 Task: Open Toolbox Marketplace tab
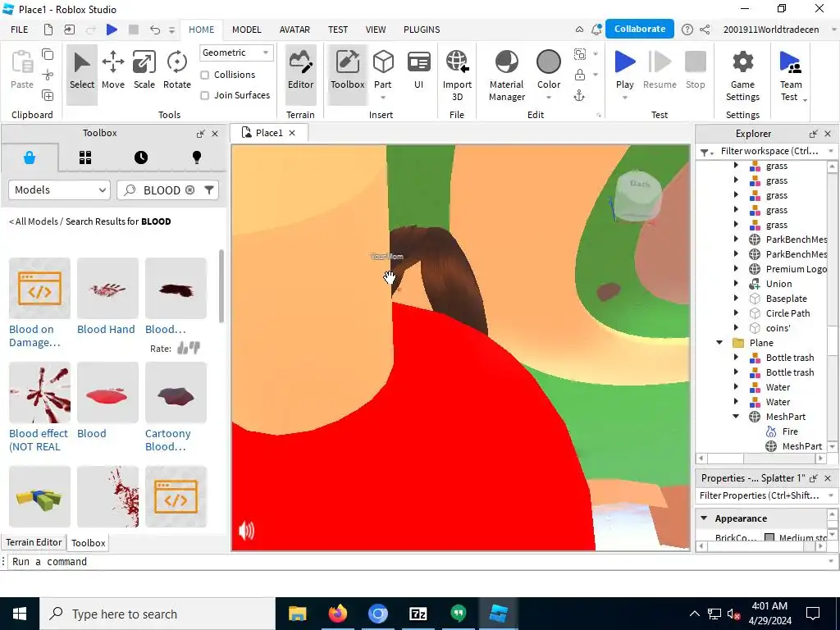click(x=30, y=157)
